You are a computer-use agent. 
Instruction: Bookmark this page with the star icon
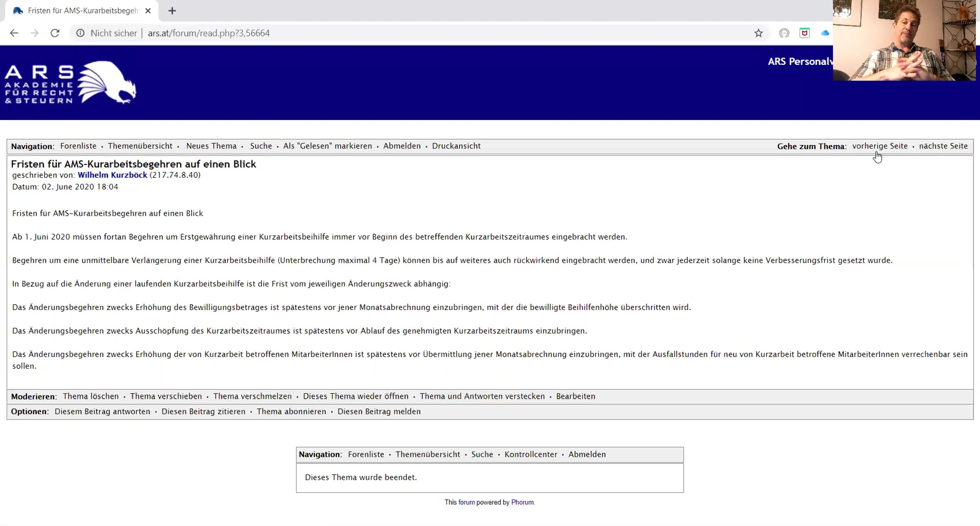point(758,33)
